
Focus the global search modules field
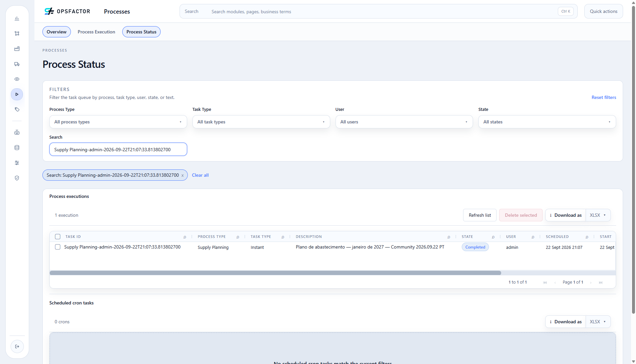(x=378, y=11)
